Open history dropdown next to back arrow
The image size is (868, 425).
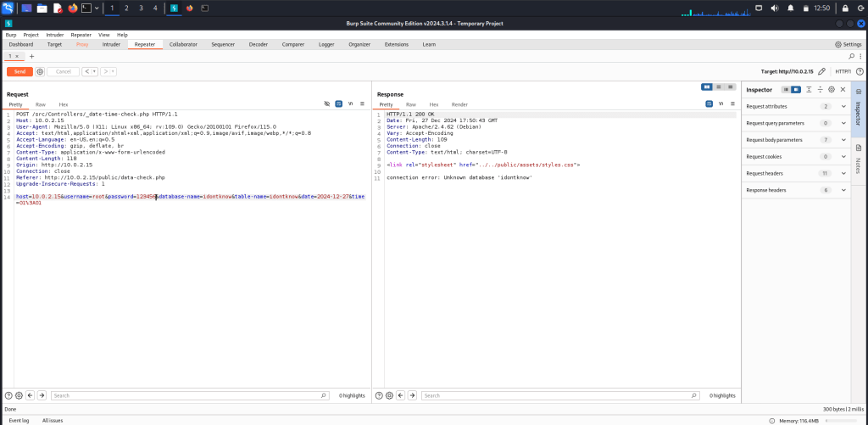(94, 71)
